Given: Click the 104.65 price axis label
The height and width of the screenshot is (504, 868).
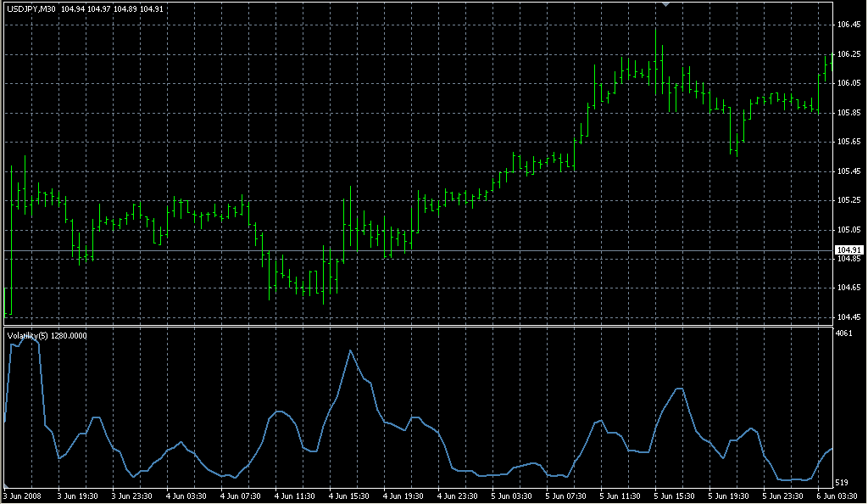Looking at the screenshot, I should [x=849, y=288].
